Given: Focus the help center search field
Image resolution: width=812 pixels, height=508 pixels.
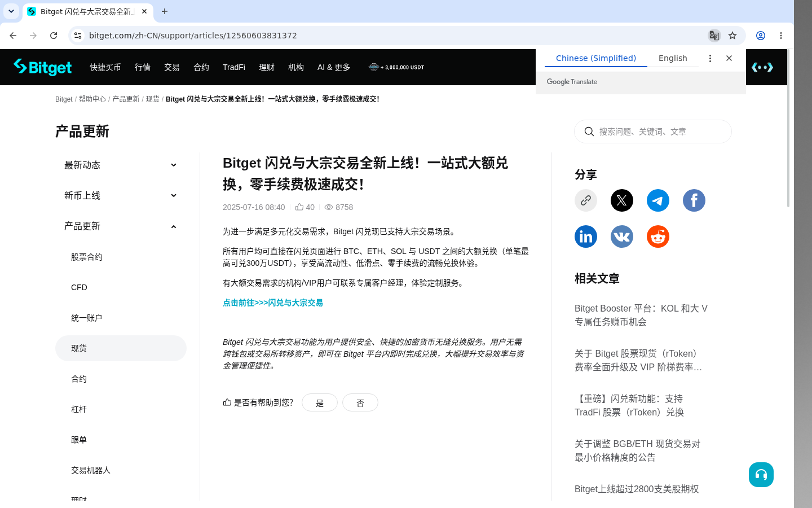Looking at the screenshot, I should click(x=653, y=132).
